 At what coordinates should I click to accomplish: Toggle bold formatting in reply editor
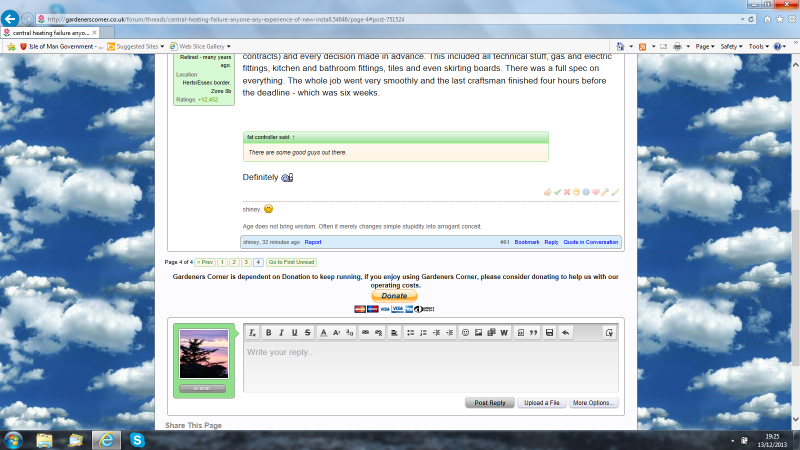tap(268, 332)
